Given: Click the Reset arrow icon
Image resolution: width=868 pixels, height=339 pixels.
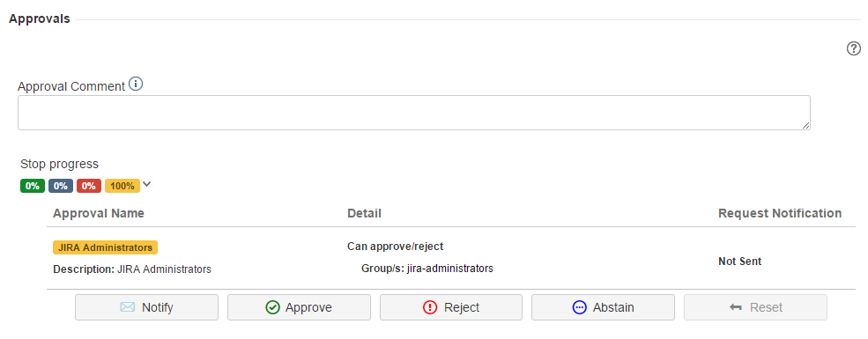Looking at the screenshot, I should coord(736,307).
